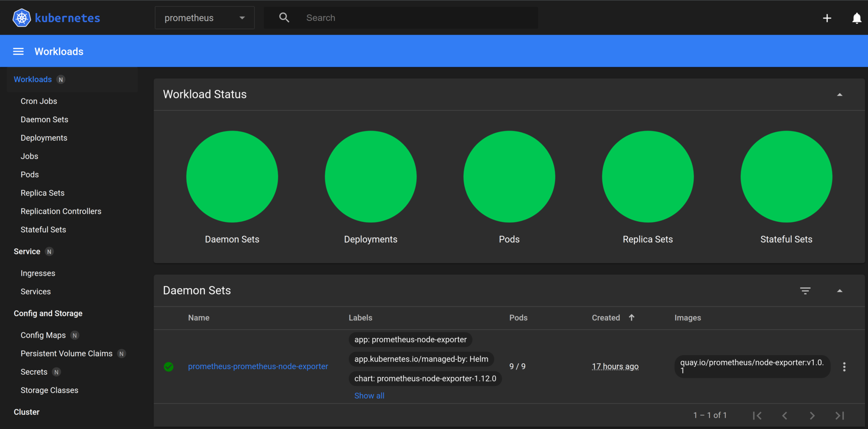Click N badge beside Persistent Volume Claims

[x=122, y=354]
